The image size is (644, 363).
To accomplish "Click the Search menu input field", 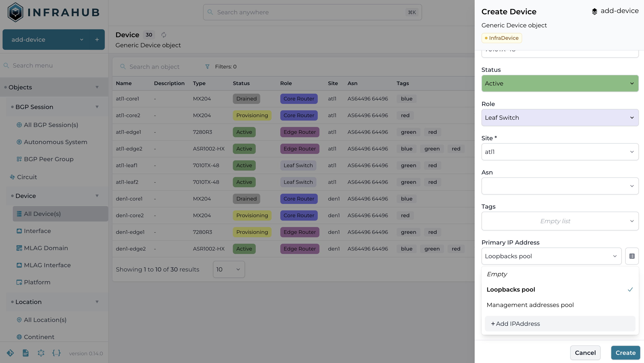I will click(x=54, y=65).
